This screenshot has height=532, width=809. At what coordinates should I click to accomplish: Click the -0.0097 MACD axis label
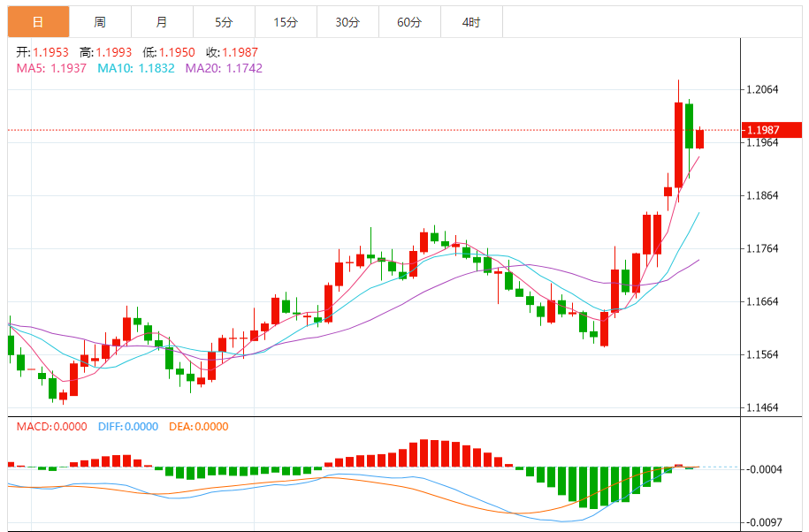pyautogui.click(x=765, y=522)
